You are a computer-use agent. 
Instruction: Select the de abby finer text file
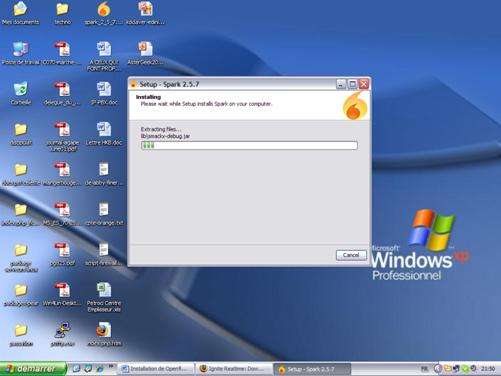(104, 173)
